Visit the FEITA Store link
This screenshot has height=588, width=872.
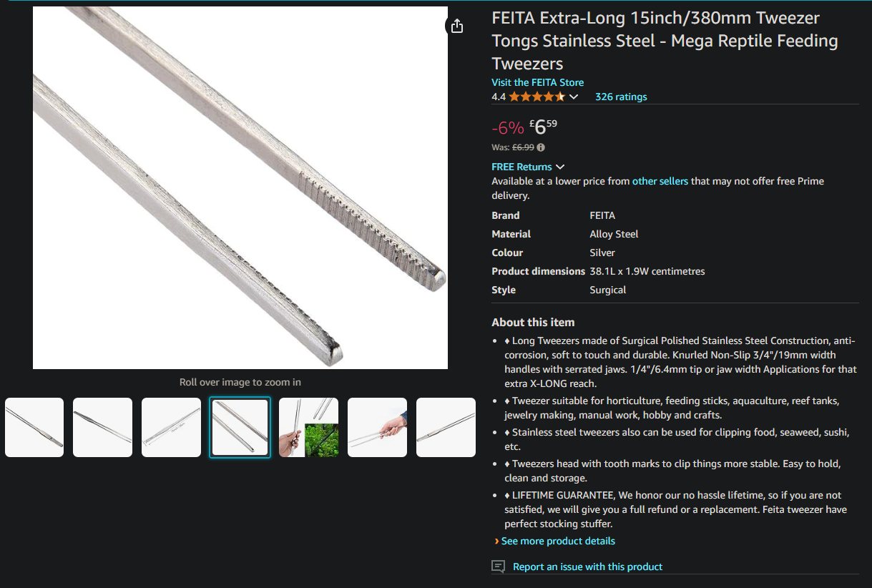tap(537, 82)
